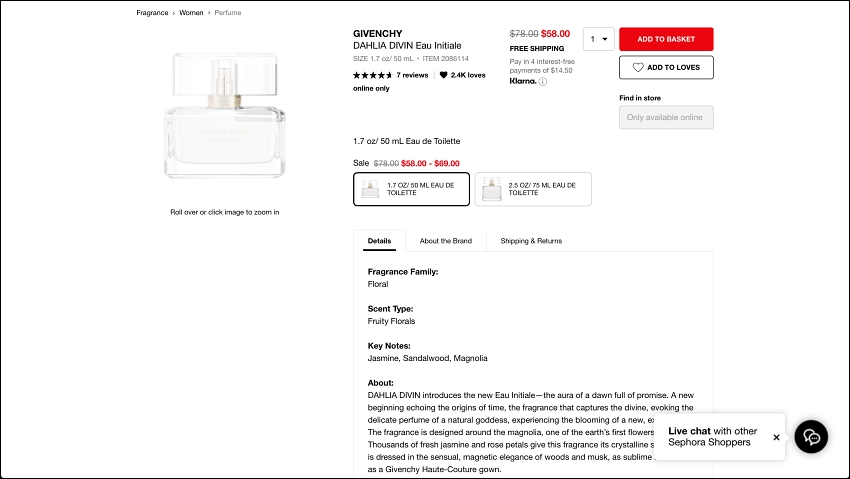Click the Klarna logo

click(x=522, y=82)
